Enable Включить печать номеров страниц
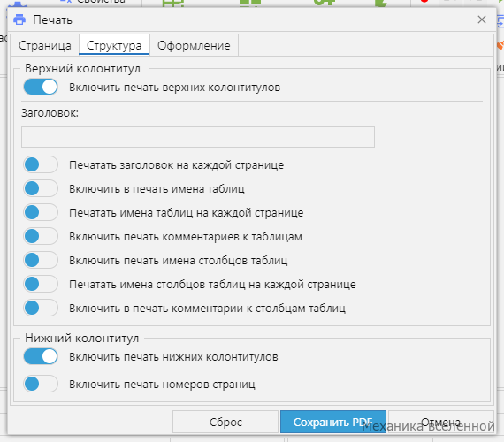The image size is (504, 442). [x=41, y=384]
